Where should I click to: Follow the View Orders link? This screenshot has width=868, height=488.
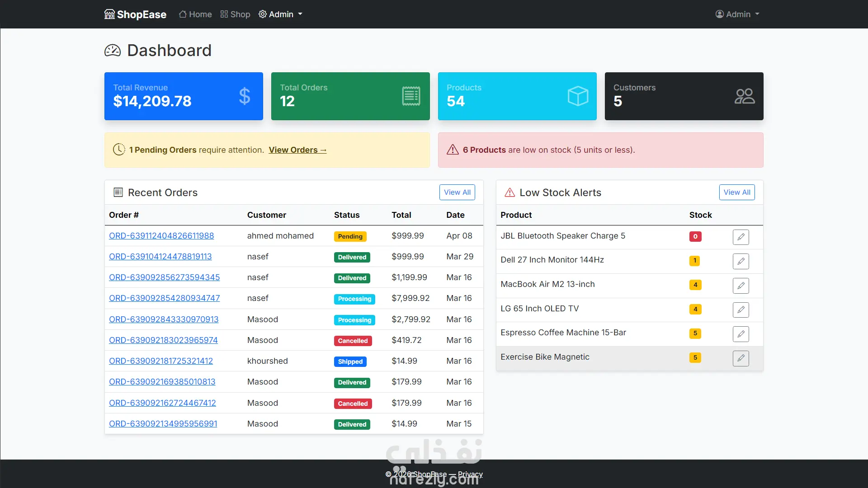pyautogui.click(x=297, y=150)
